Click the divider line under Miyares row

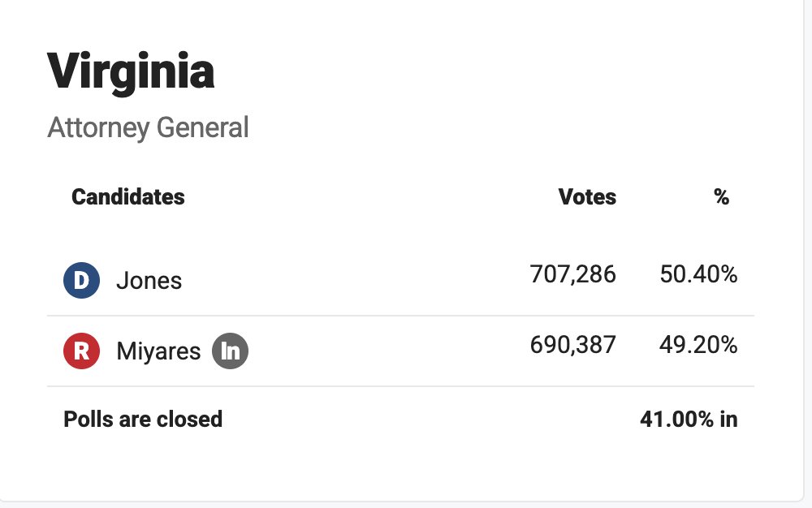click(x=400, y=386)
